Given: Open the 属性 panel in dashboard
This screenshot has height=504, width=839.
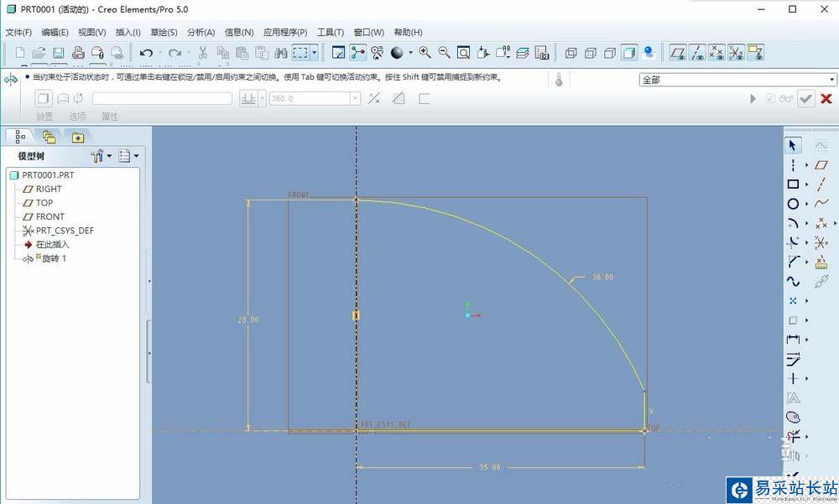Looking at the screenshot, I should (x=110, y=116).
